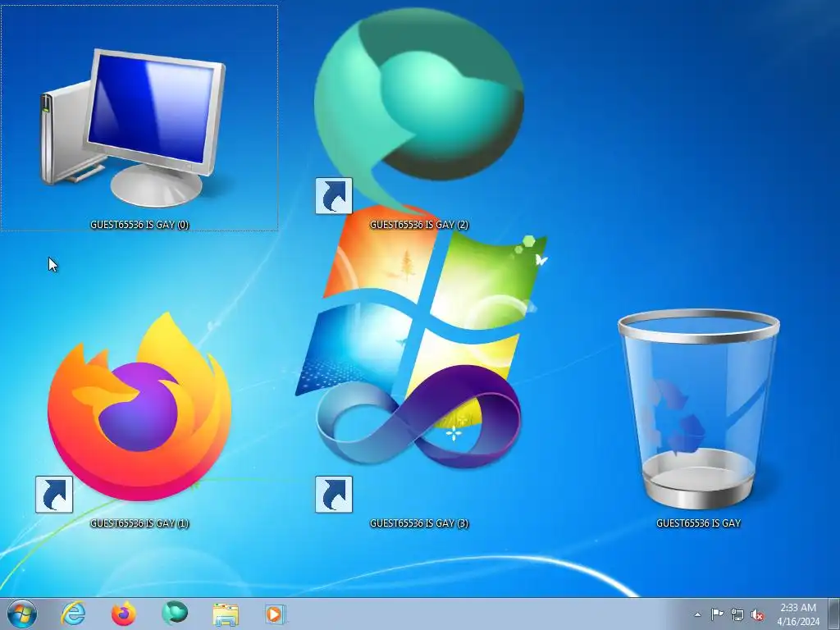840x630 pixels.
Task: Click the label "GUEST65536 IS GAY (3)"
Action: [419, 523]
